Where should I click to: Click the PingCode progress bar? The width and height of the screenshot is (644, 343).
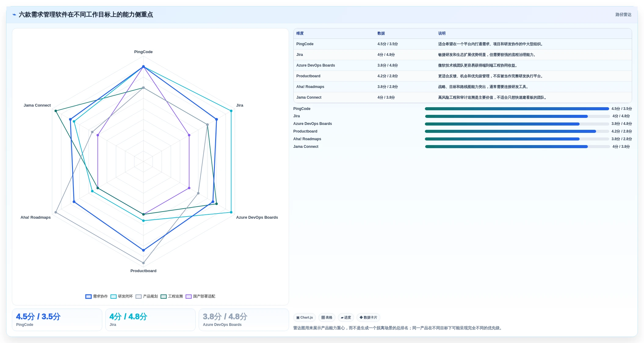point(517,109)
